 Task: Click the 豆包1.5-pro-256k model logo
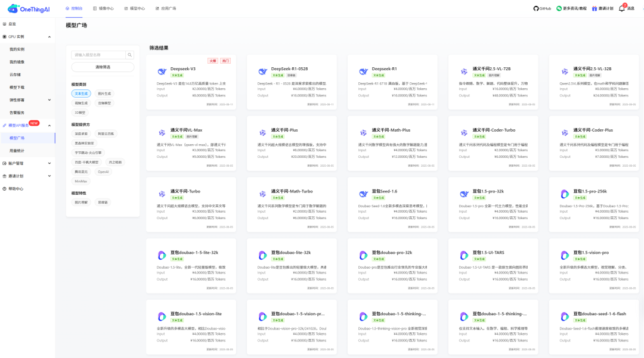coord(564,194)
